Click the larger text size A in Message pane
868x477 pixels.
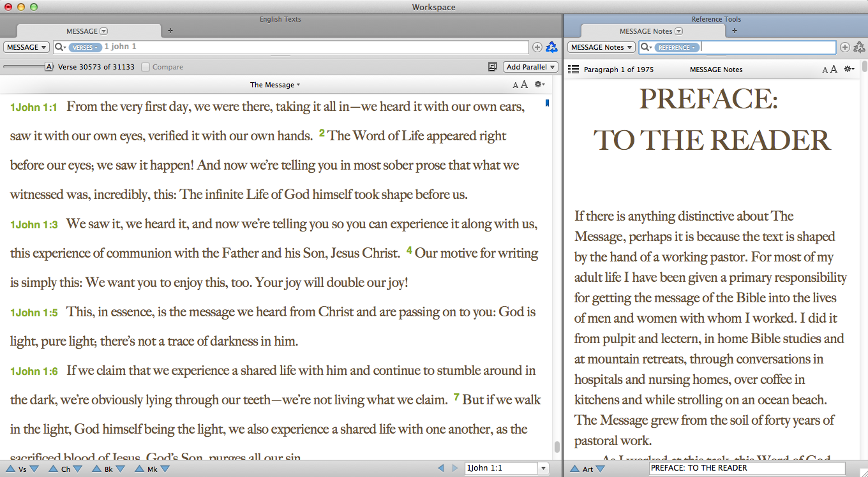(x=525, y=84)
